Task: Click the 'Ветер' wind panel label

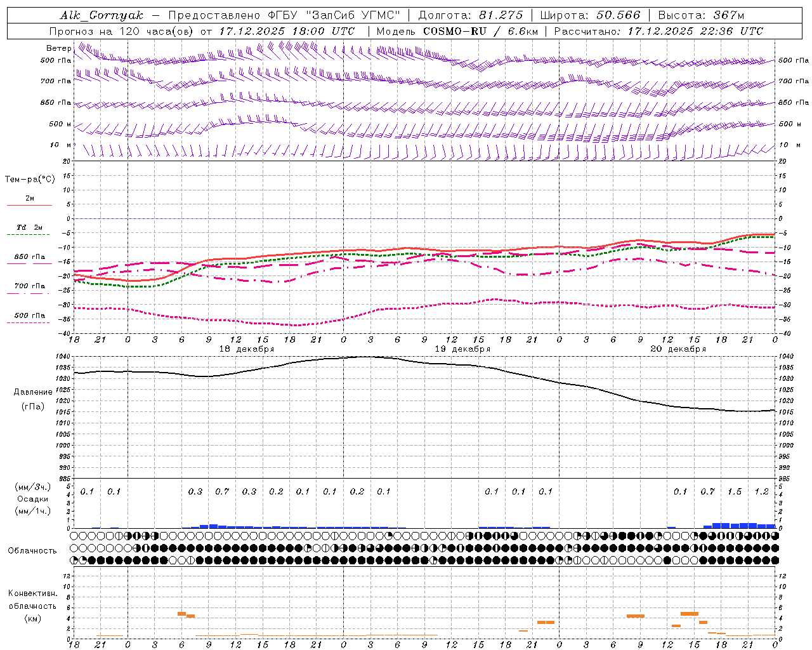Action: 58,48
